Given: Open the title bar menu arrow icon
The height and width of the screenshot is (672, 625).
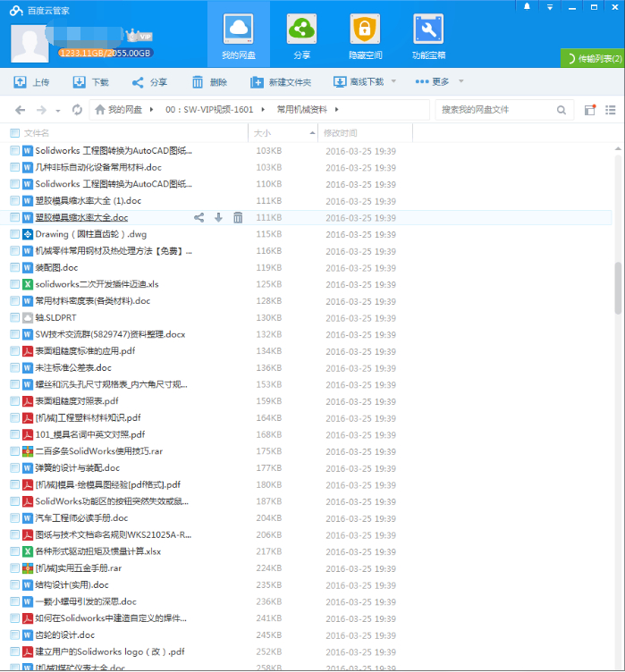Looking at the screenshot, I should [x=550, y=7].
